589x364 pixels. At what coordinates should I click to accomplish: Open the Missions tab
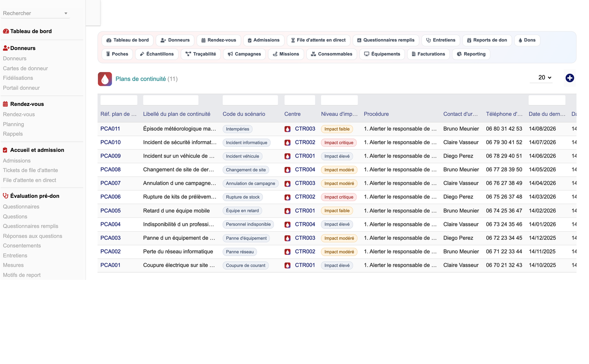click(x=286, y=54)
